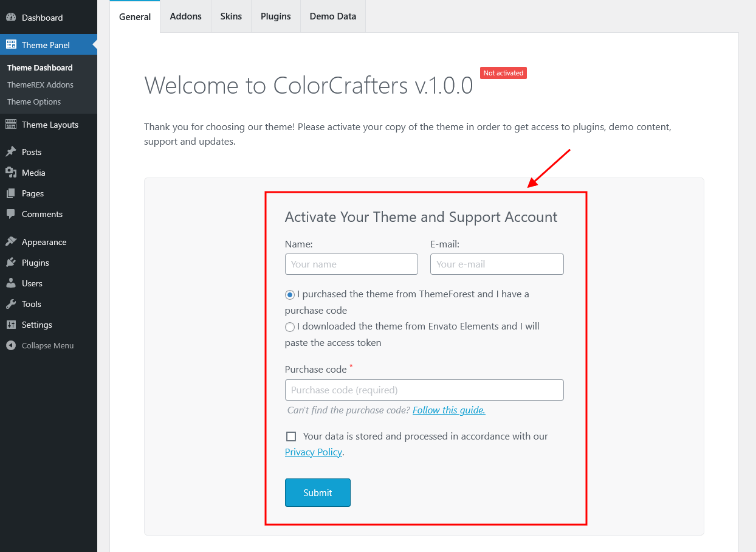Click the red Not activated badge
756x552 pixels.
point(503,73)
